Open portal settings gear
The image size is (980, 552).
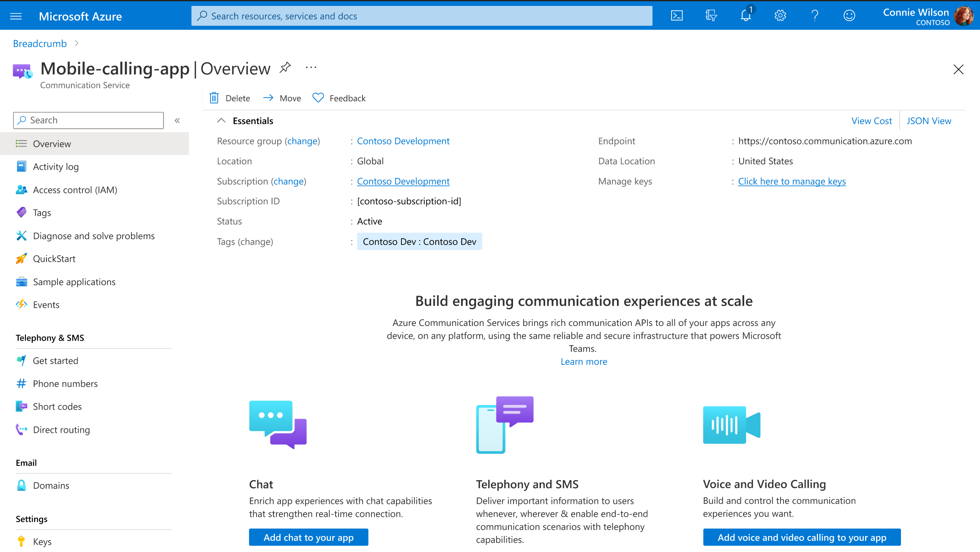[780, 16]
